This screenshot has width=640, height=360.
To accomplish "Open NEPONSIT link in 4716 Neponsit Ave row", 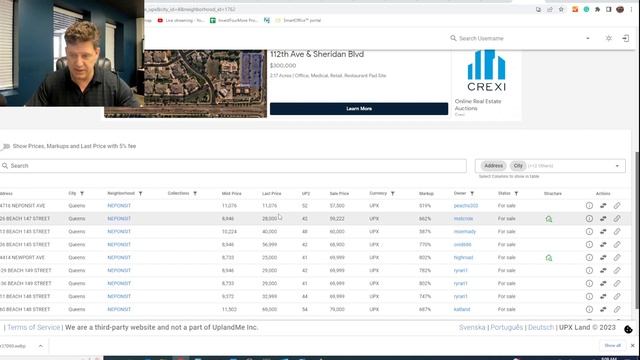I will coord(119,206).
